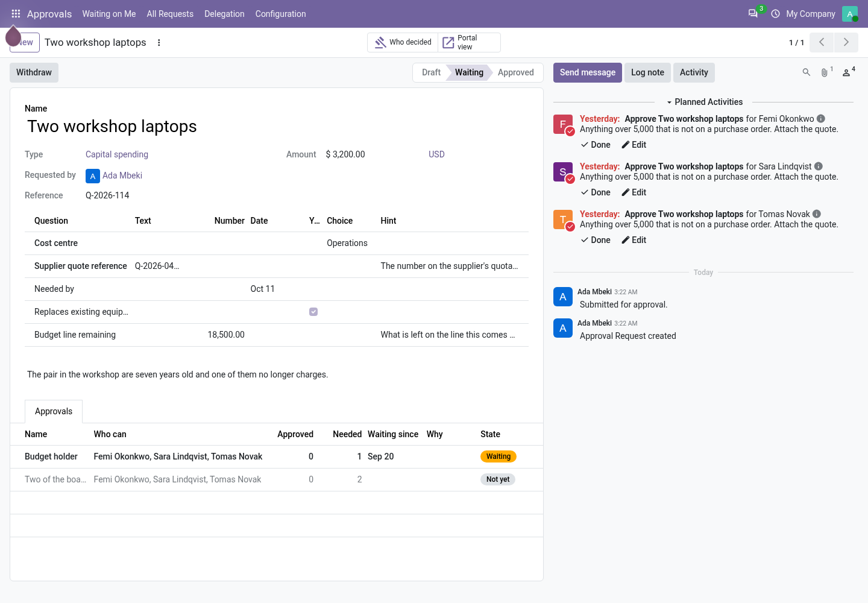Go to the previous record arrow
Image resolution: width=868 pixels, height=603 pixels.
tap(822, 42)
